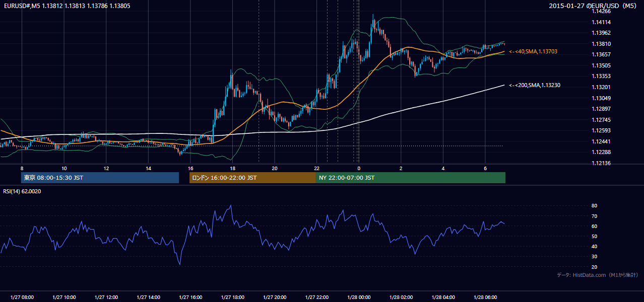Click the '1/27 20:00' bottom time label
The width and height of the screenshot is (644, 302).
click(275, 297)
